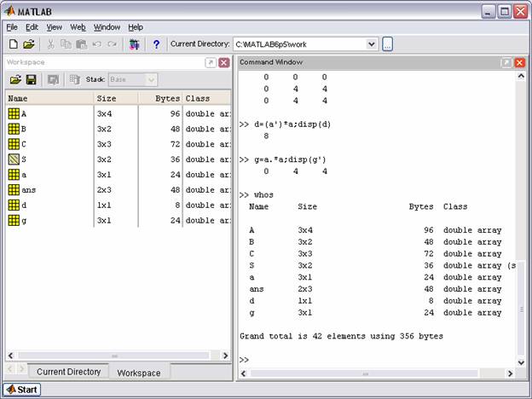
Task: Select variable A's array icon
Action: 14,113
